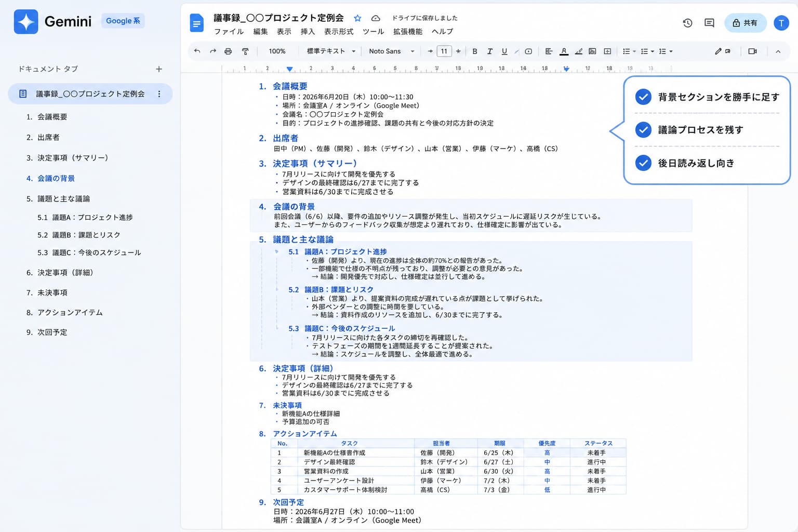
Task: Insert an image from the toolbar
Action: pyautogui.click(x=592, y=51)
